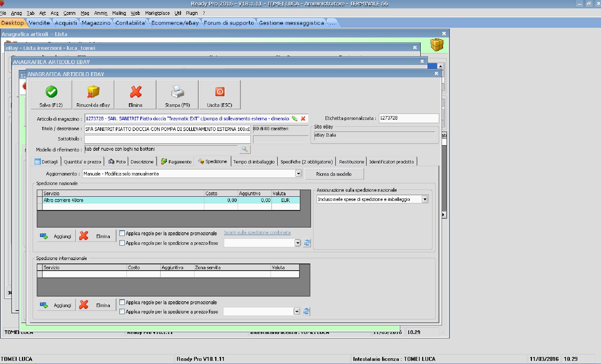Switch to Vendite main tab
Image resolution: width=601 pixels, height=364 pixels.
pos(39,23)
